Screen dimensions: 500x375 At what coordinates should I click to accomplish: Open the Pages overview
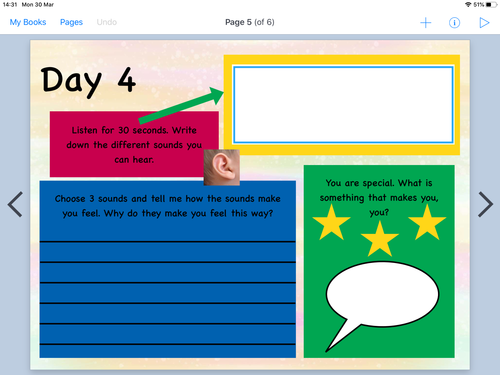tap(71, 22)
